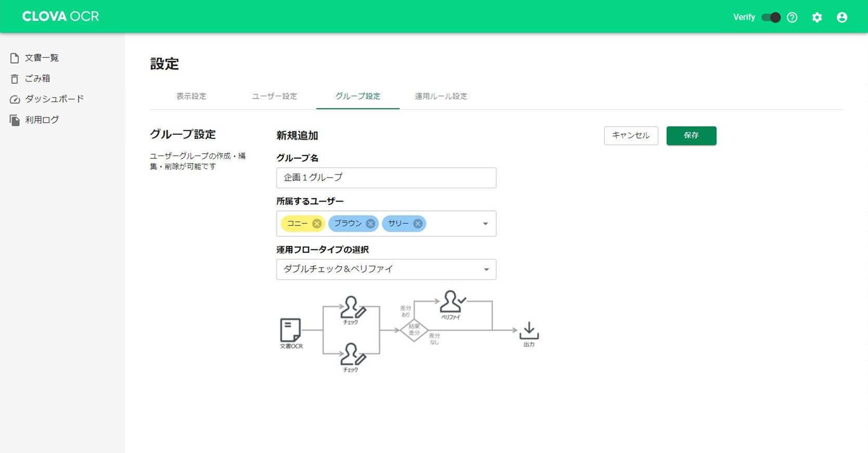Image resolution: width=868 pixels, height=453 pixels.
Task: Click the ダッシュボード gauge icon
Action: coord(15,99)
